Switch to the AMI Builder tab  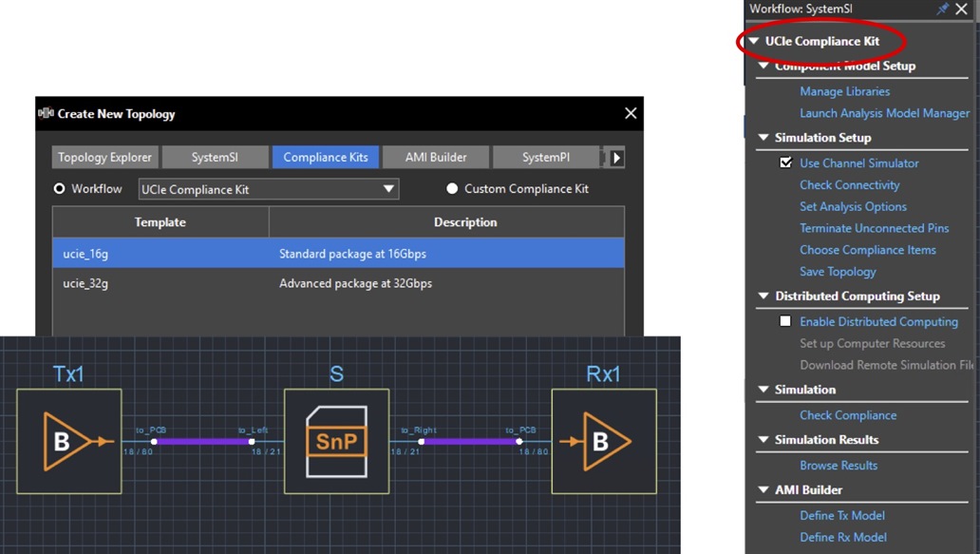point(435,158)
